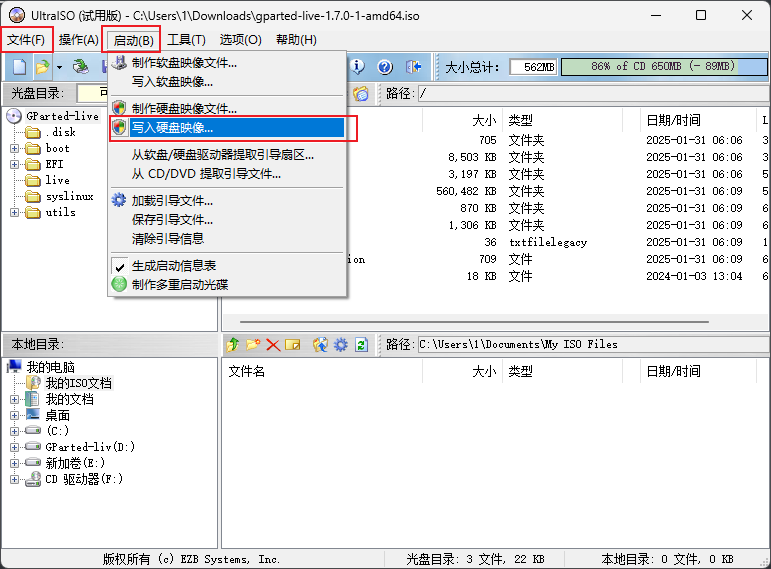Select the live folder in tree

coord(58,180)
